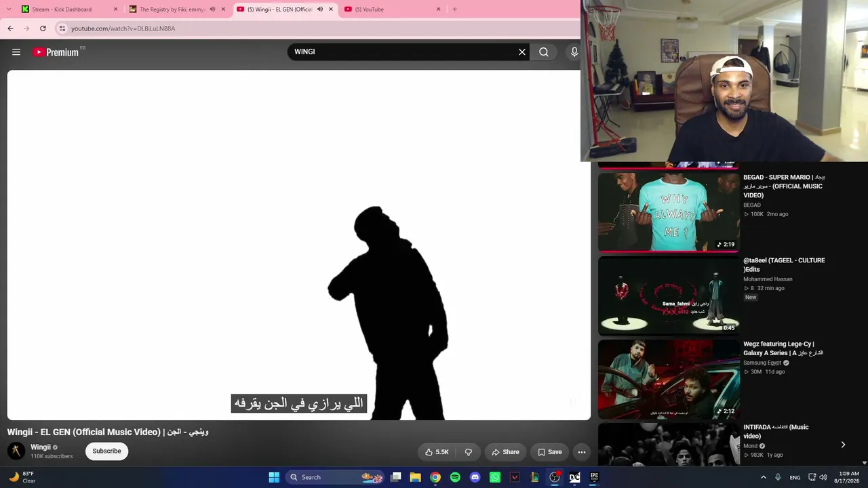
Task: Subscribe to the Wingii channel
Action: pos(106,451)
